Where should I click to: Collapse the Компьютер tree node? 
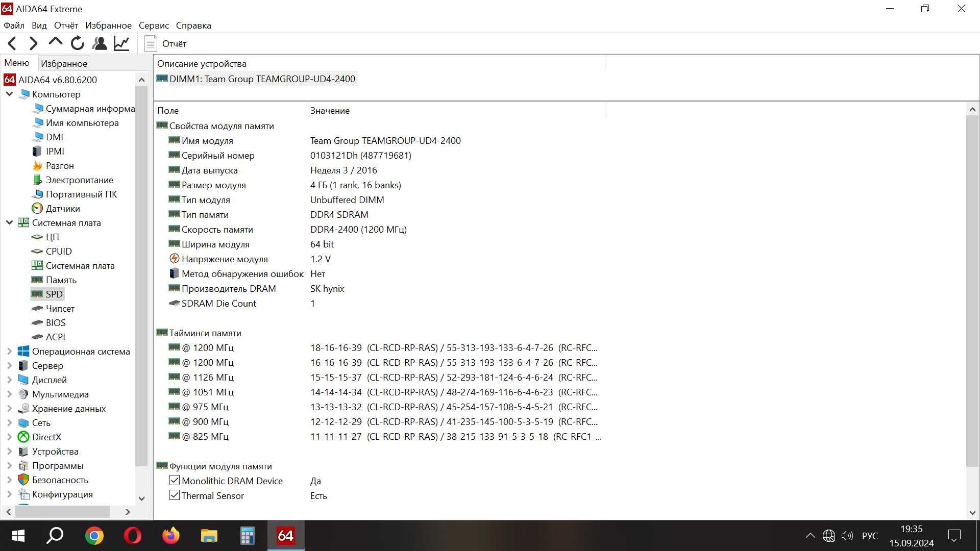click(x=9, y=94)
